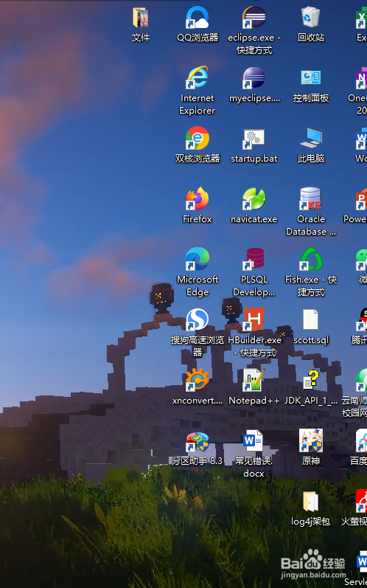The image size is (367, 588).
Task: Open 此电脑 This PC icon
Action: [x=311, y=138]
